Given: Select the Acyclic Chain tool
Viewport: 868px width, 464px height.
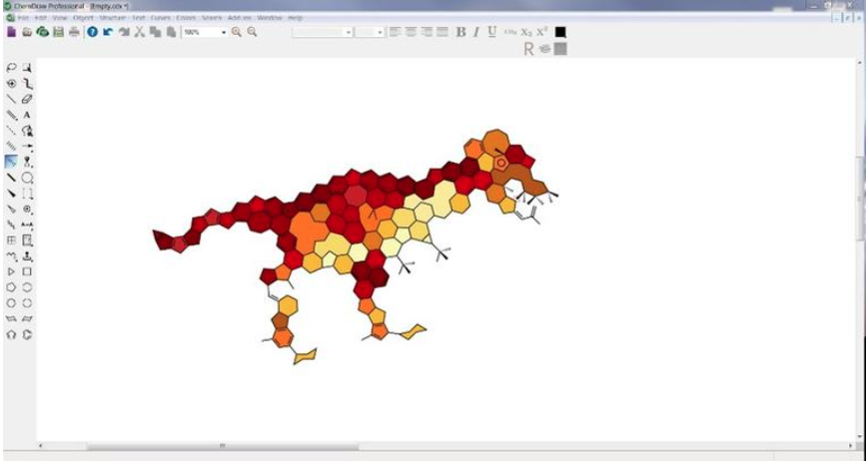Looking at the screenshot, I should 11,256.
